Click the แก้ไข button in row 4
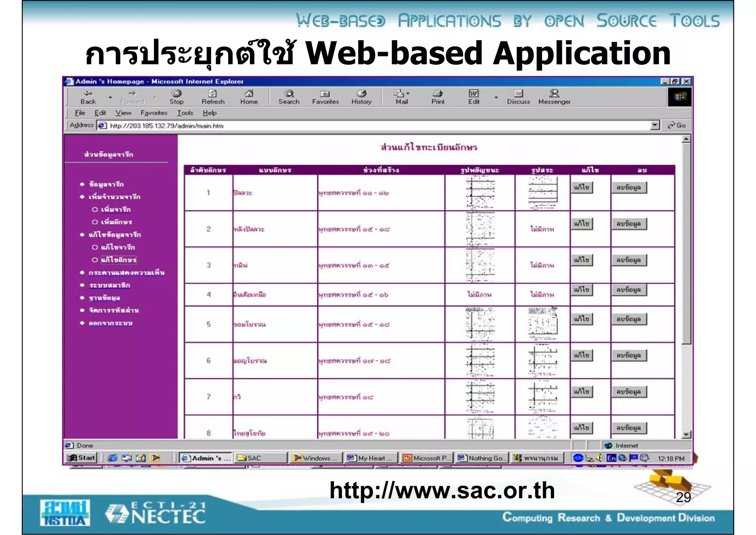The width and height of the screenshot is (756, 535). pyautogui.click(x=581, y=289)
